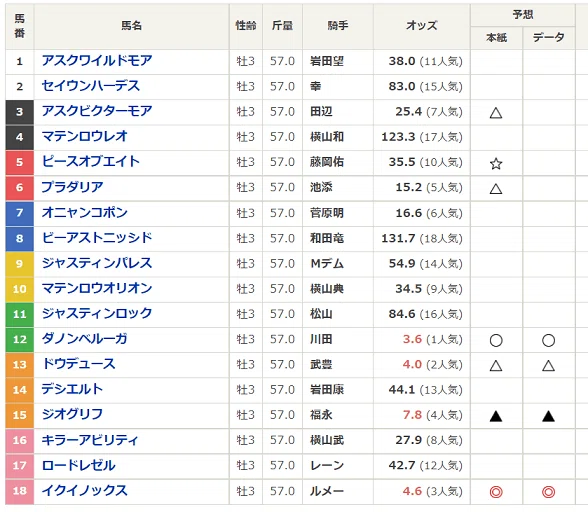Open horse デシエルト link
Image resolution: width=588 pixels, height=512 pixels.
pyautogui.click(x=72, y=389)
